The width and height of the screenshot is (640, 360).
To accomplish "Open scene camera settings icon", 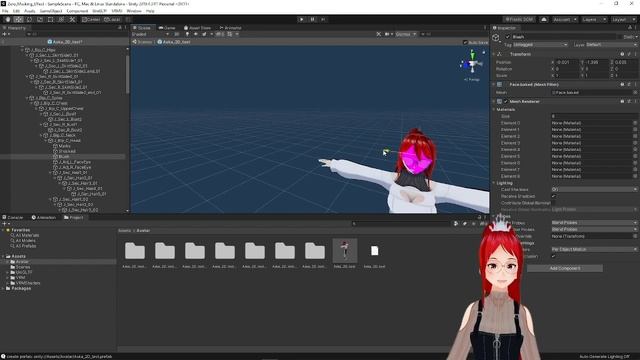I will click(x=388, y=34).
